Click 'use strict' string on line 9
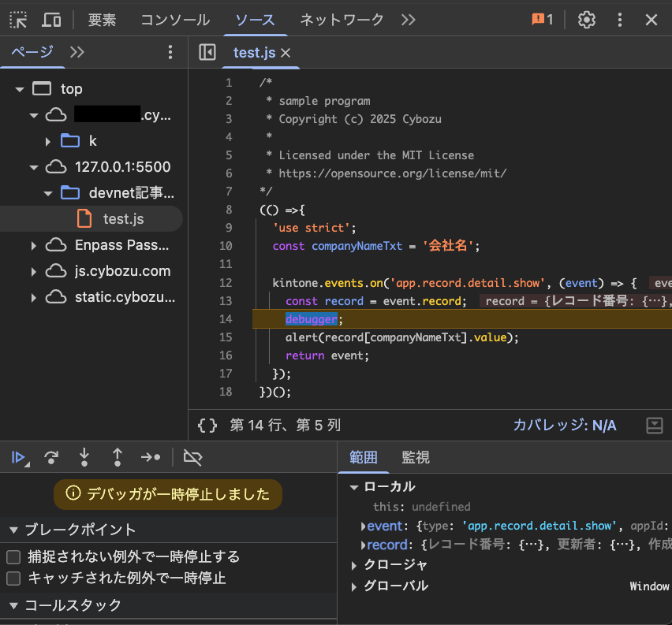The width and height of the screenshot is (672, 625). pyautogui.click(x=312, y=228)
